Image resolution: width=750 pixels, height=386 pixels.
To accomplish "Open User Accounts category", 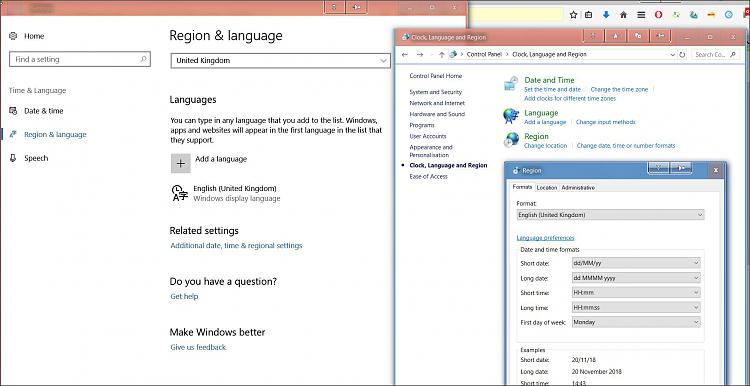I will 428,136.
